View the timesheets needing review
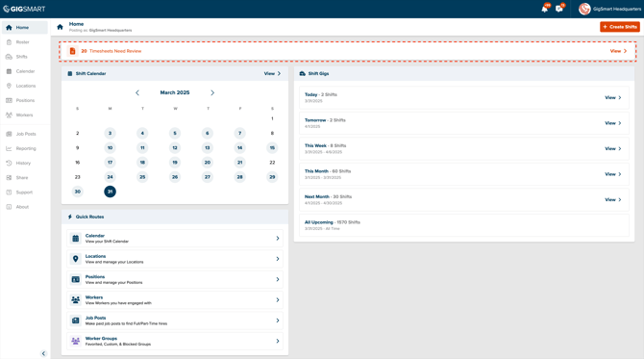 (618, 51)
